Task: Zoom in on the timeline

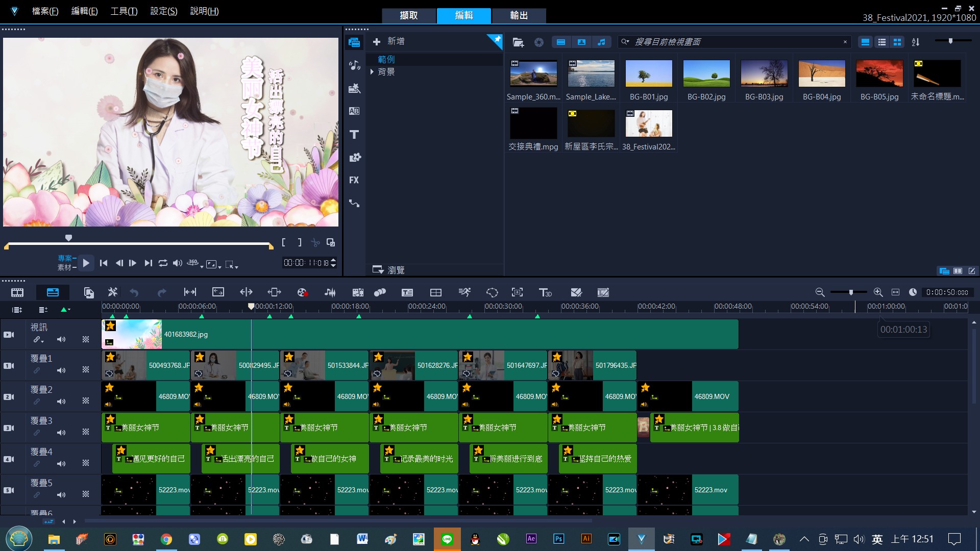Action: [x=878, y=292]
